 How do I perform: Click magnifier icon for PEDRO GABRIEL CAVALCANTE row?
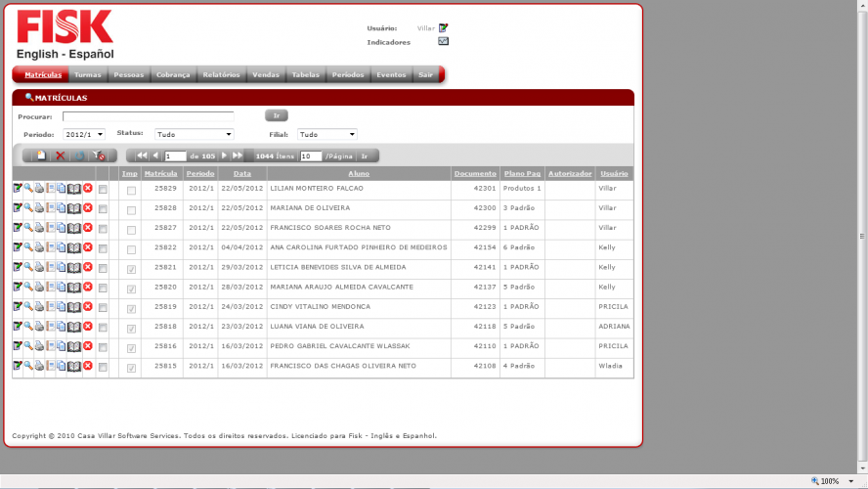click(x=28, y=346)
